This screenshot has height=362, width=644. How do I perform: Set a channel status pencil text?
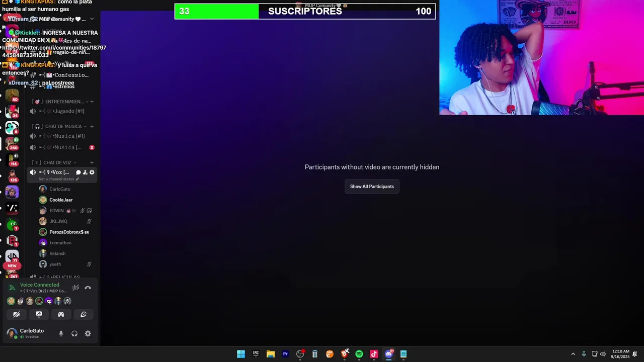pos(59,179)
